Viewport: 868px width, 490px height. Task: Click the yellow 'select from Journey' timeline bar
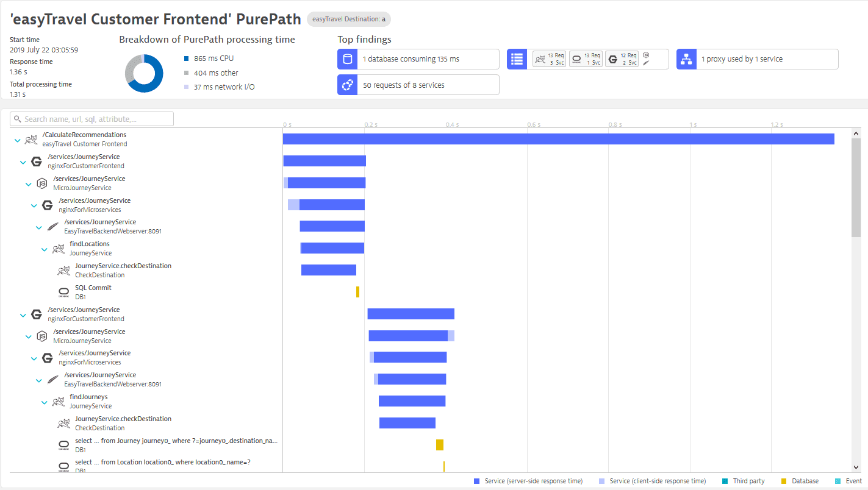click(440, 445)
